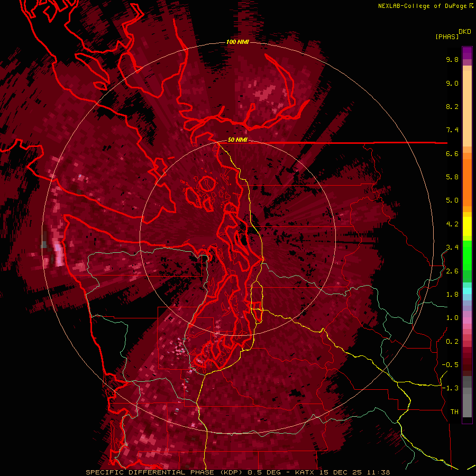Screen dimensions: 476x476
Task: Click the 0.5 DEG elevation angle text
Action: tap(265, 472)
